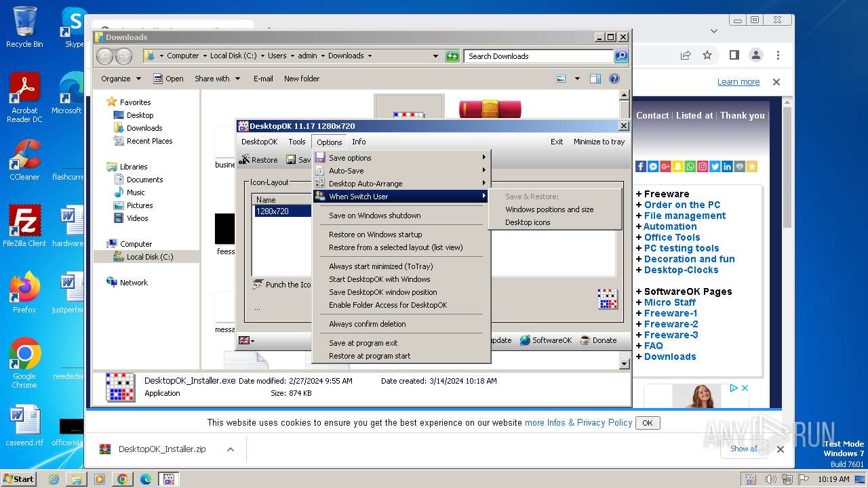Open Chrome three-dot menu
868x488 pixels.
pyautogui.click(x=778, y=55)
